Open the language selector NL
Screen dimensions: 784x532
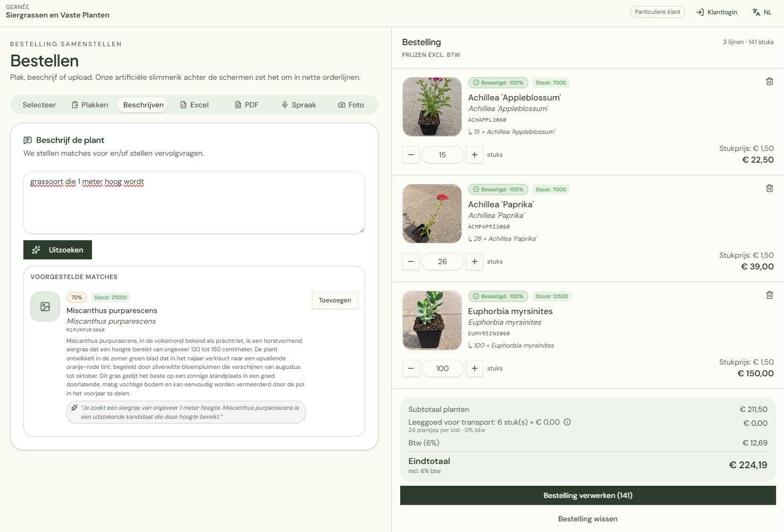762,12
